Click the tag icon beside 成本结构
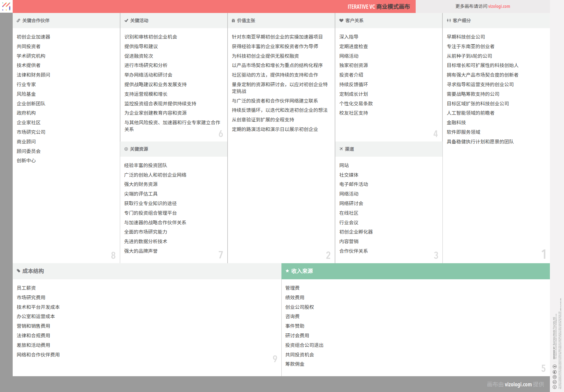Viewport: 564px width, 392px height. 18,271
